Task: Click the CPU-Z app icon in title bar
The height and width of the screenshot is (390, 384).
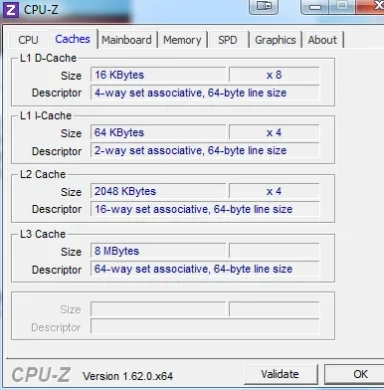Action: click(x=11, y=9)
